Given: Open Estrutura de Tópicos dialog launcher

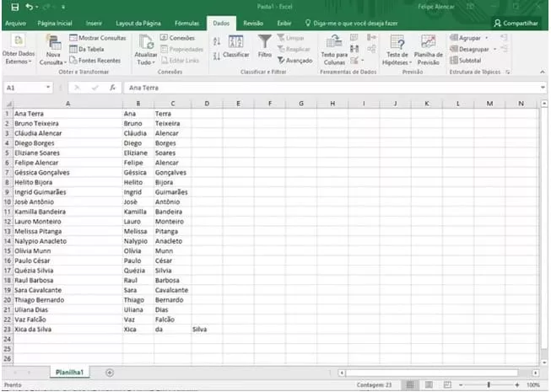Looking at the screenshot, I should click(x=507, y=72).
